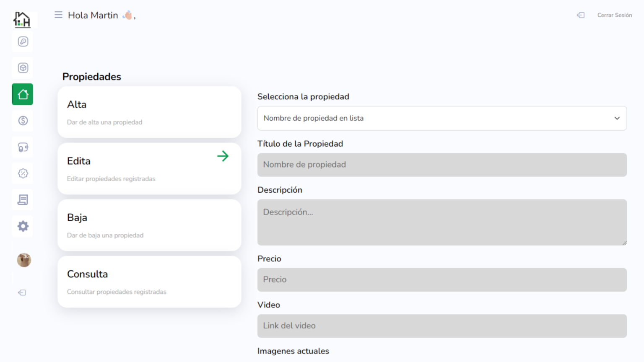Screen dimensions: 644x362
Task: Click the logout icon at sidebar bottom
Action: (22, 292)
